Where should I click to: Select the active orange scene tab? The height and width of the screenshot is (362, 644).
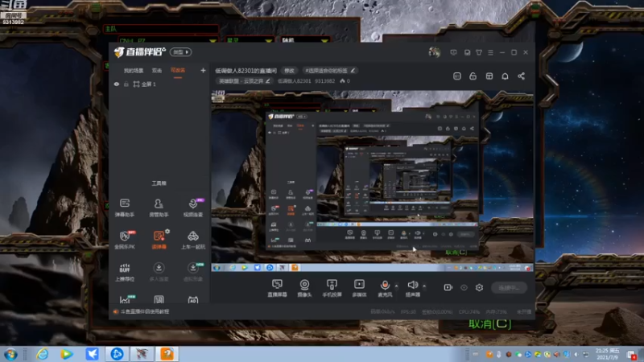(x=178, y=71)
